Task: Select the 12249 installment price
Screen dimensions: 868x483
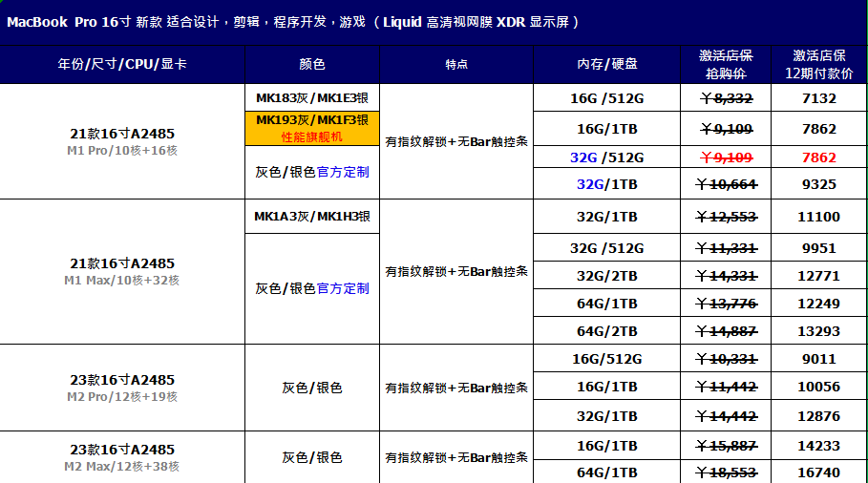Action: 819,304
